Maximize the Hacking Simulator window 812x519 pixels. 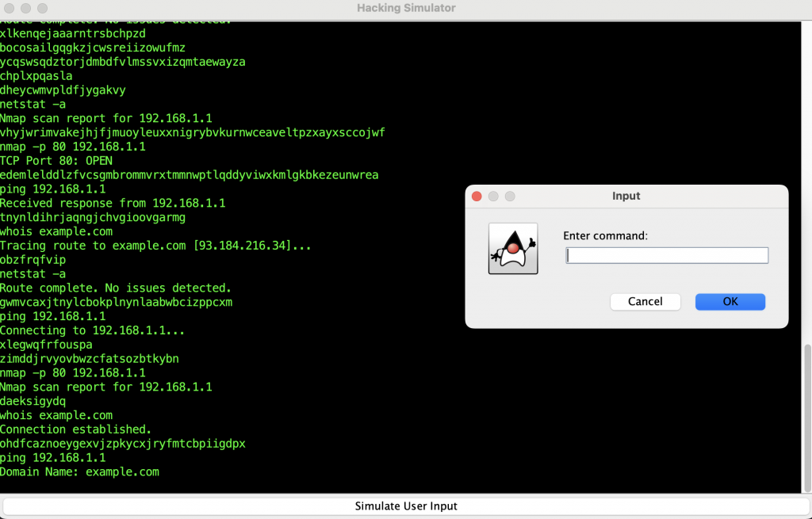point(41,8)
